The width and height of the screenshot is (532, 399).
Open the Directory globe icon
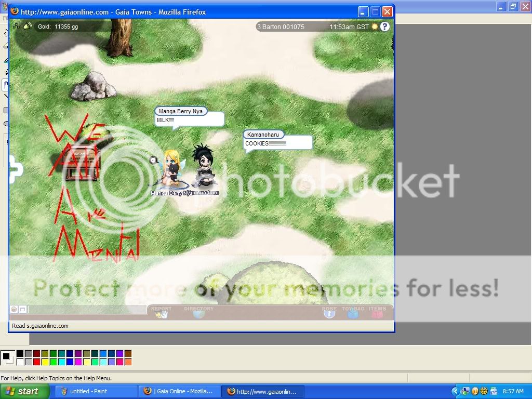pos(198,313)
